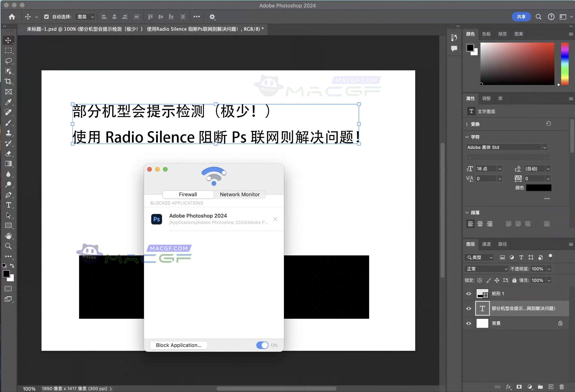Choose the Horizontal Type tool
The height and width of the screenshot is (392, 575).
click(x=9, y=205)
